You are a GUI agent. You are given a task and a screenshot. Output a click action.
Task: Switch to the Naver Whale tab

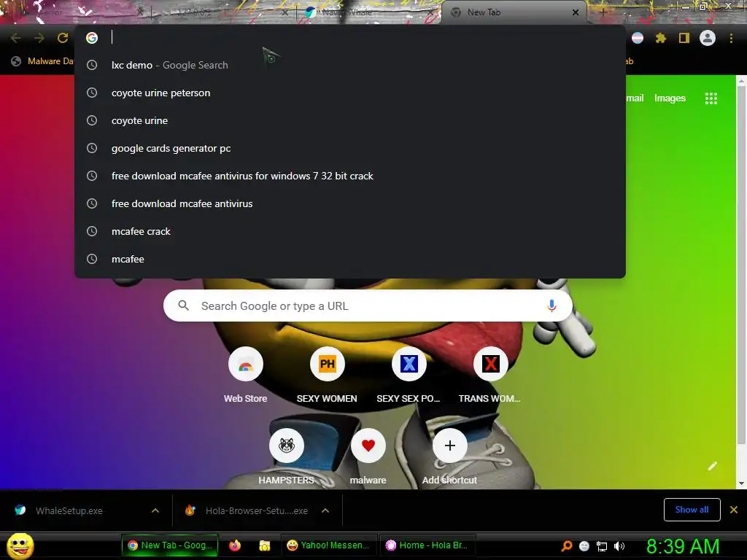click(367, 12)
